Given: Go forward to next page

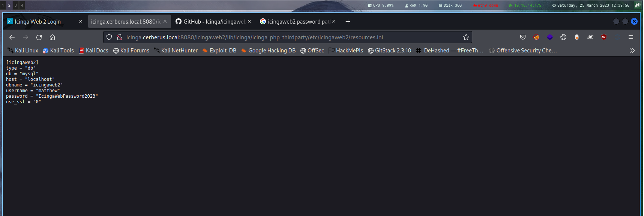Looking at the screenshot, I should coord(26,37).
